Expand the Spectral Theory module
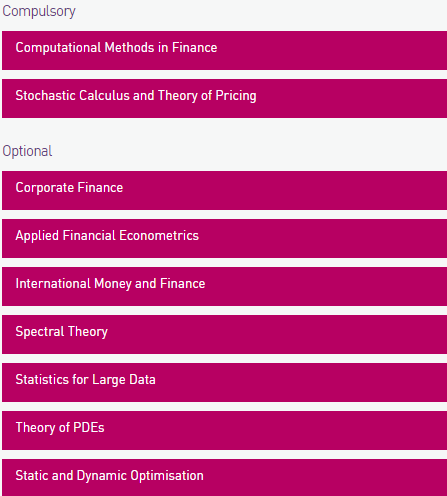 [x=224, y=334]
